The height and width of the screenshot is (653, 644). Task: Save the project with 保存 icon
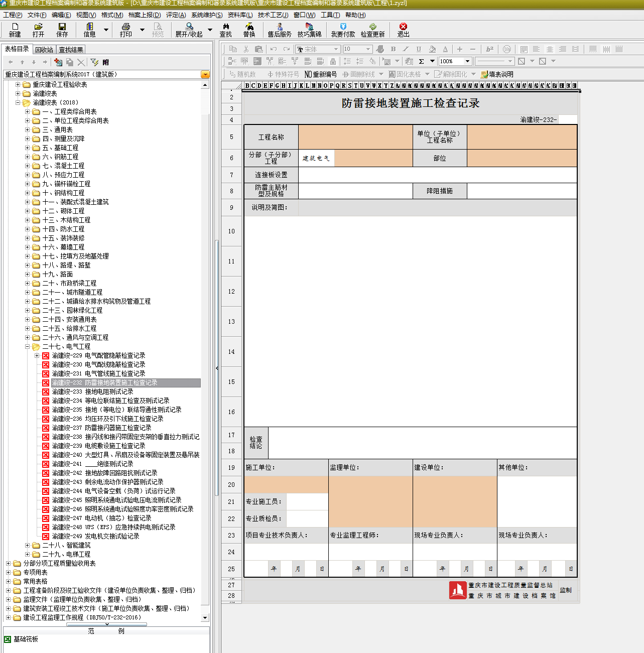[x=62, y=30]
